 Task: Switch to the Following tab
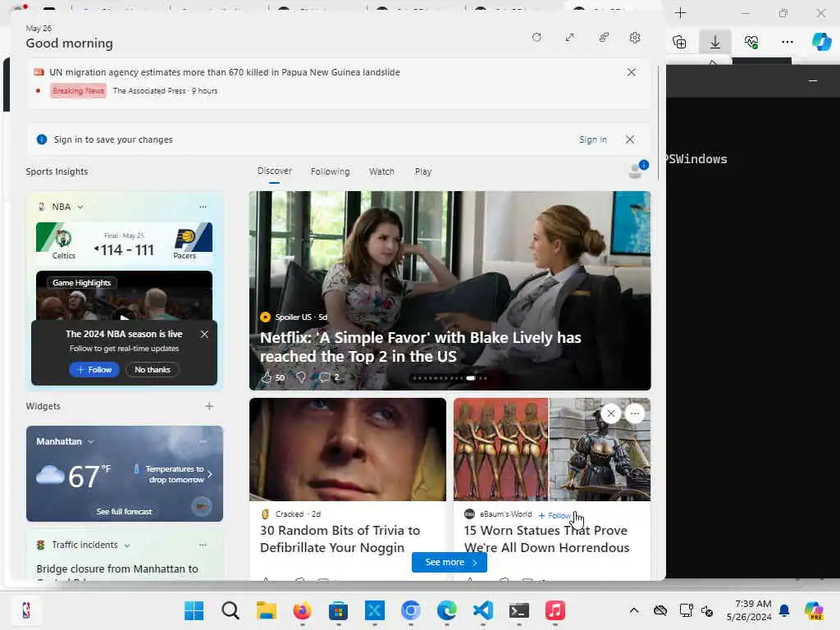pos(330,171)
